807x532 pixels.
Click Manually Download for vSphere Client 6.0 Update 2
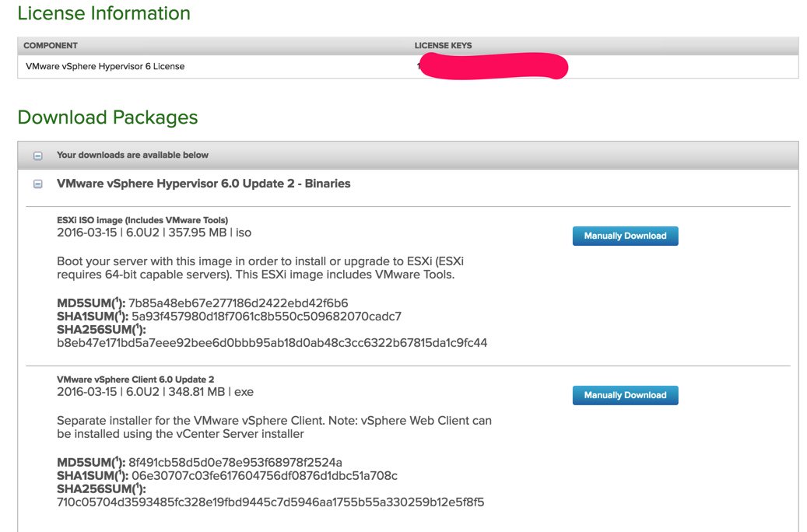click(x=626, y=396)
